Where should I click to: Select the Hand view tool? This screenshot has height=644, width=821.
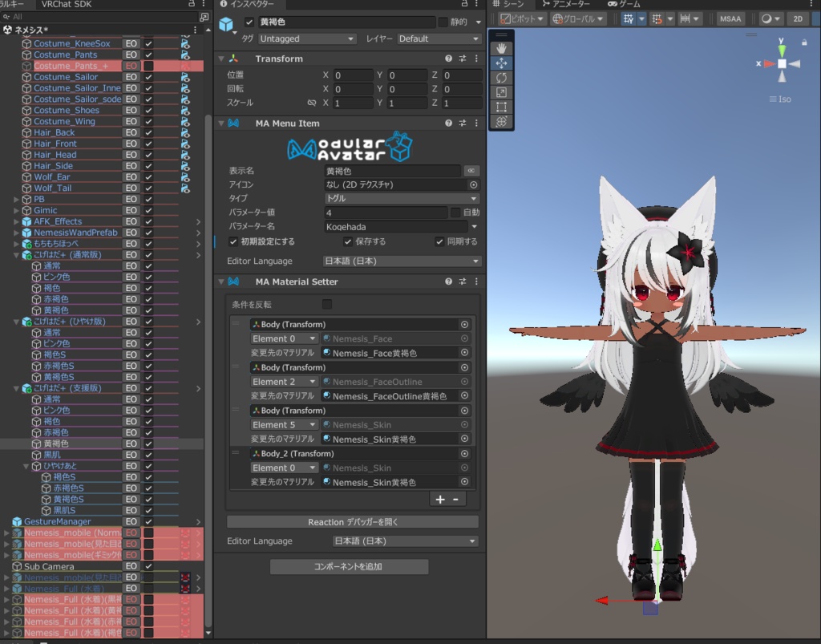501,48
